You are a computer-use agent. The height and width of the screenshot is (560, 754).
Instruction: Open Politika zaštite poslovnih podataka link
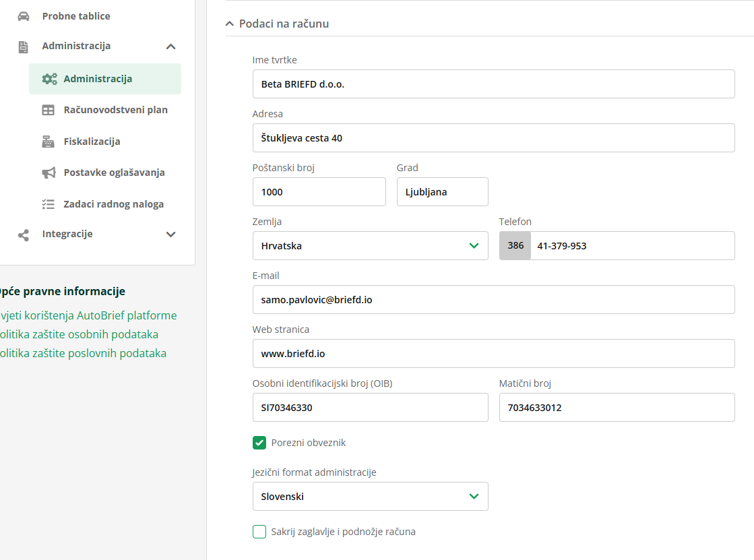(83, 353)
